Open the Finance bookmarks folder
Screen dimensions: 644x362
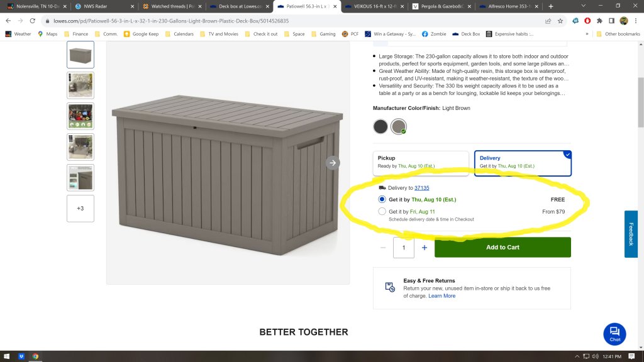tap(76, 34)
